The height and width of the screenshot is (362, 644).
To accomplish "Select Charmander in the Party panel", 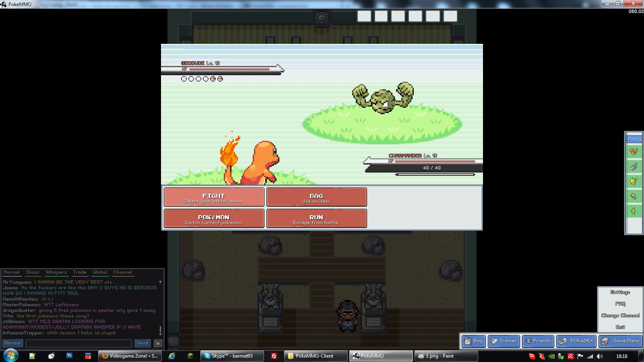I will point(634,152).
